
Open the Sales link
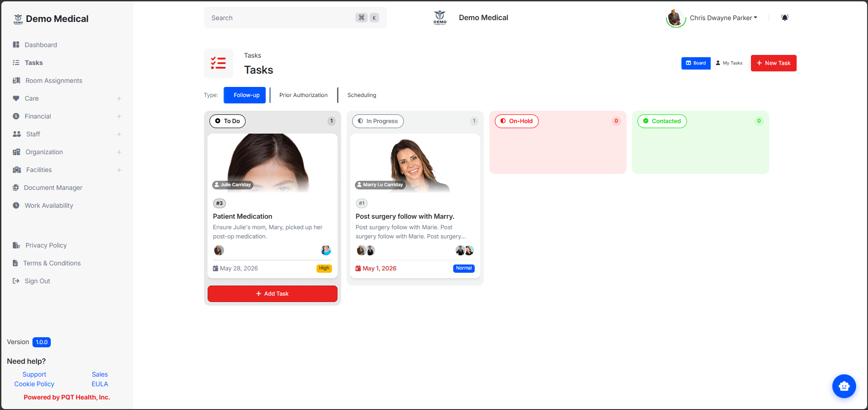point(100,374)
